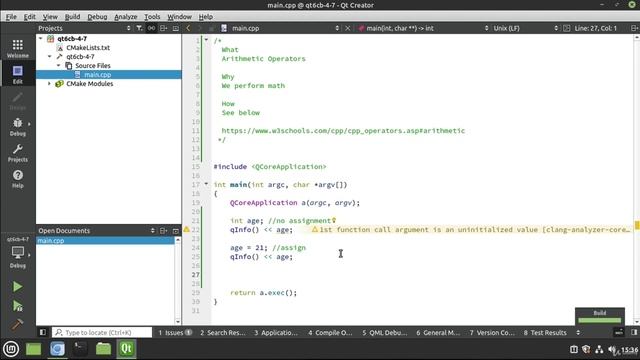640x360 pixels.
Task: Open the 6 General Messages pane
Action: (438, 332)
